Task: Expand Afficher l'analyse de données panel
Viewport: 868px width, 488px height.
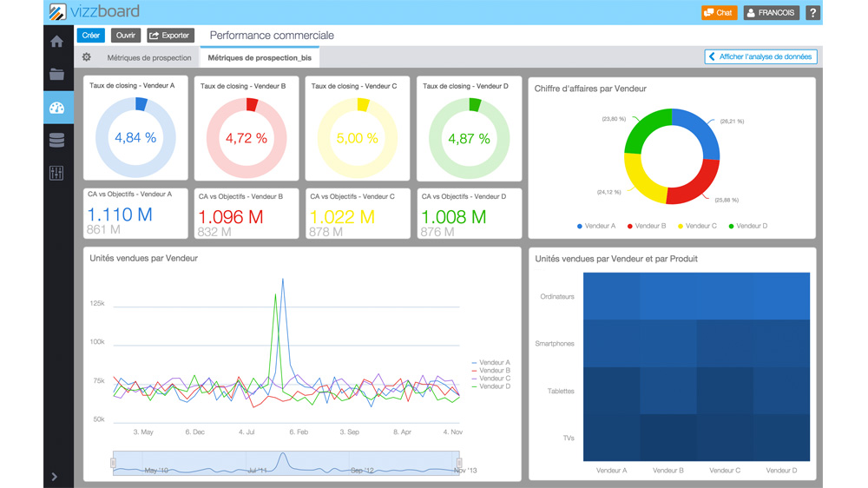Action: (760, 57)
